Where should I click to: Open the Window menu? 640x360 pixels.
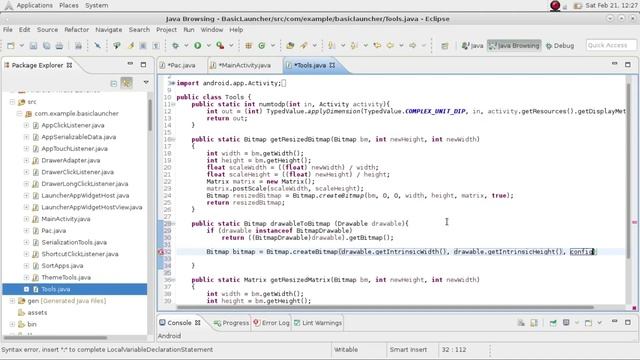pyautogui.click(x=212, y=30)
